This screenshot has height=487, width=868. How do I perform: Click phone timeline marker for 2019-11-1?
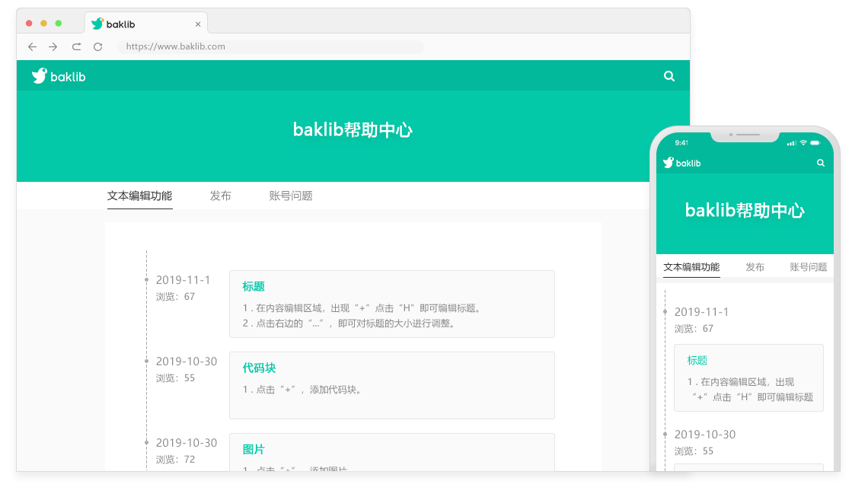tap(665, 311)
